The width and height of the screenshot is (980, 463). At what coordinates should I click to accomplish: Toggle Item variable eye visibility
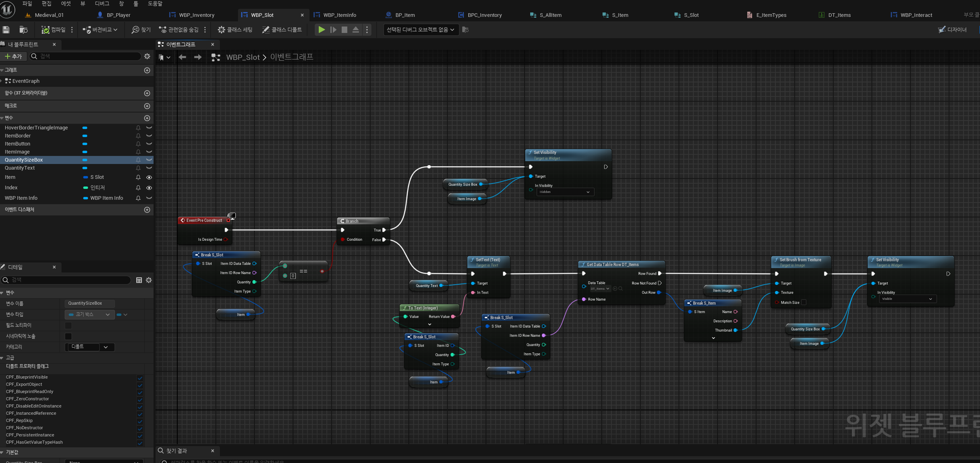pyautogui.click(x=149, y=177)
